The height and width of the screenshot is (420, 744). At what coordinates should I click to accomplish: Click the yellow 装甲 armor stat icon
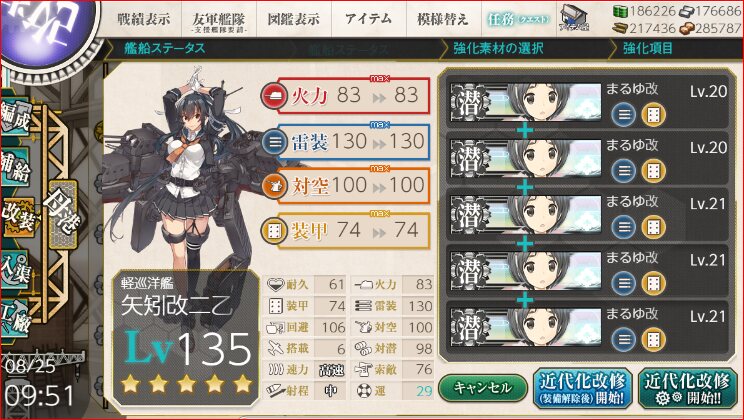(274, 231)
